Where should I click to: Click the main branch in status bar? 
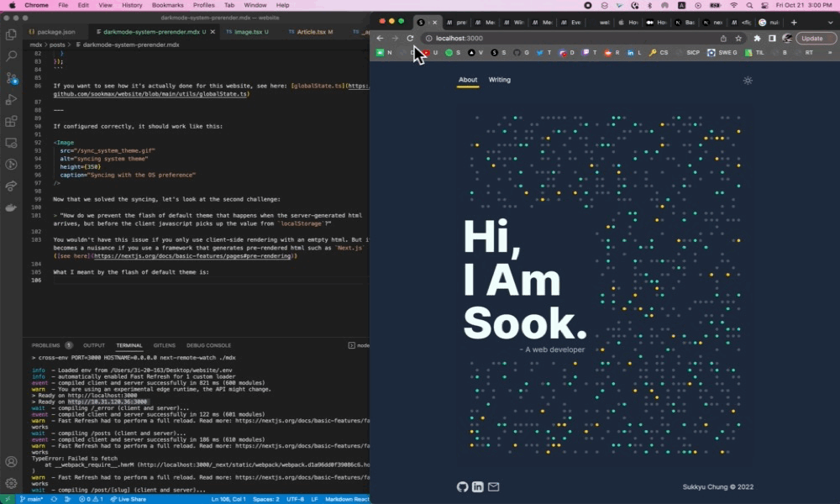click(x=32, y=499)
